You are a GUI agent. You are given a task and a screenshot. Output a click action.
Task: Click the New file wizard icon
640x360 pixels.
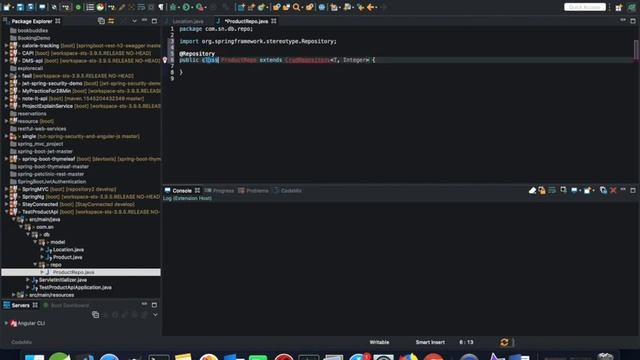tap(7, 7)
